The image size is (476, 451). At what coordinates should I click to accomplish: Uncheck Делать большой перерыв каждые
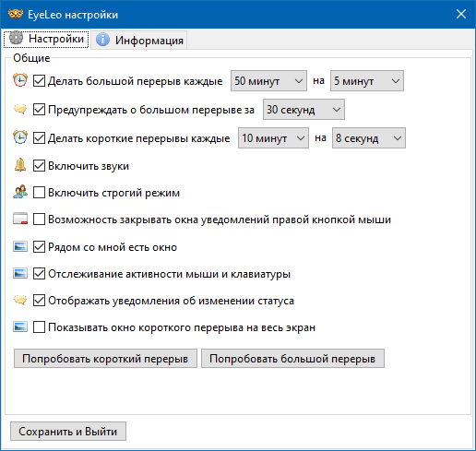tap(39, 81)
